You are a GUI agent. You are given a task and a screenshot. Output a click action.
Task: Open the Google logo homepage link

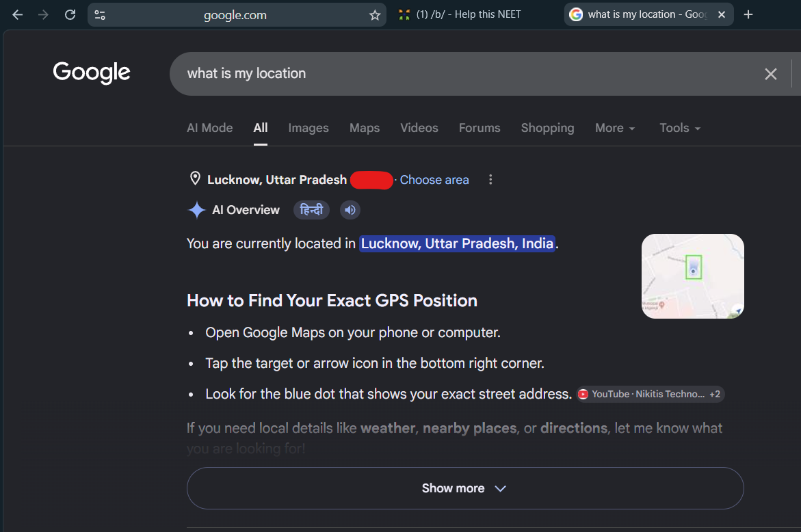point(92,72)
